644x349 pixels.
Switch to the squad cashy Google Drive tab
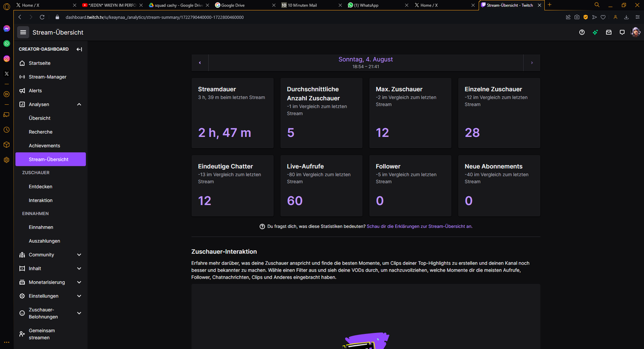(x=178, y=5)
